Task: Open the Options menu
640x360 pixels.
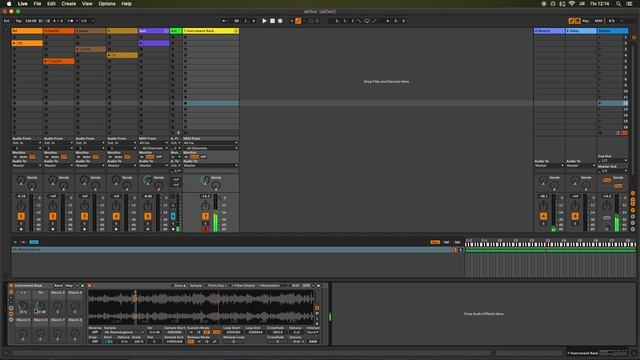Action: 107,4
